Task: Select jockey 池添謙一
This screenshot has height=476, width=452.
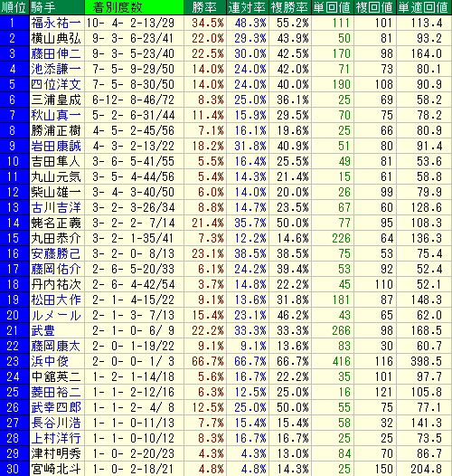Action: [x=56, y=69]
